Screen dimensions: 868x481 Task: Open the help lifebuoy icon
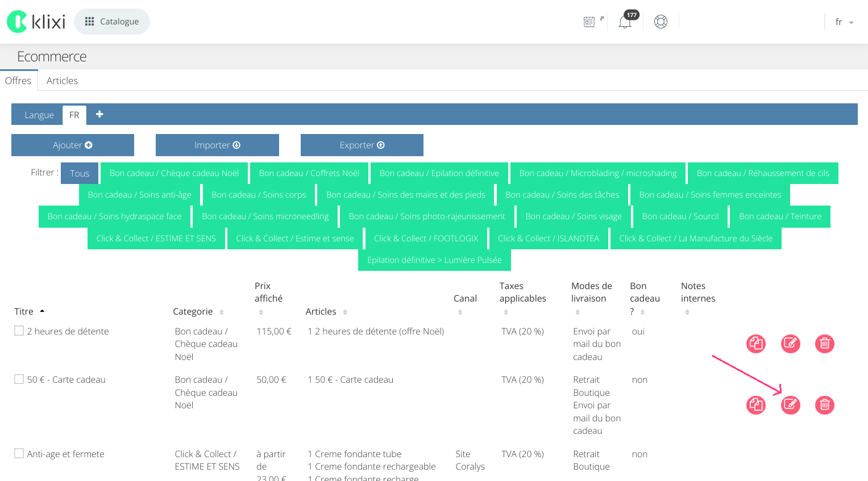click(x=661, y=22)
